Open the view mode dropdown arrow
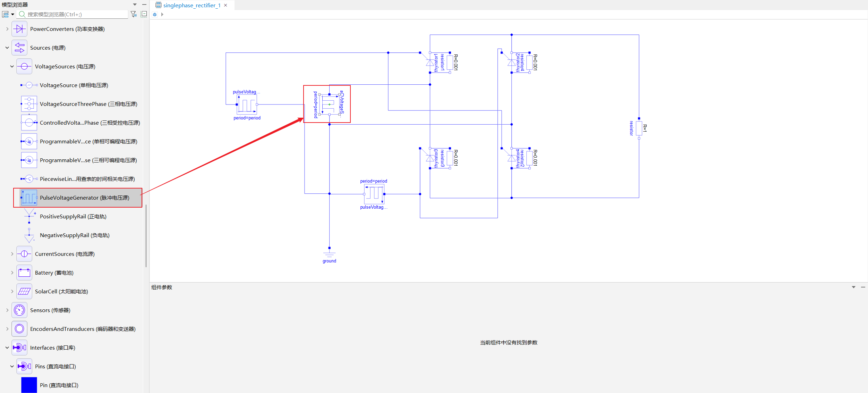The image size is (868, 393). (x=13, y=14)
